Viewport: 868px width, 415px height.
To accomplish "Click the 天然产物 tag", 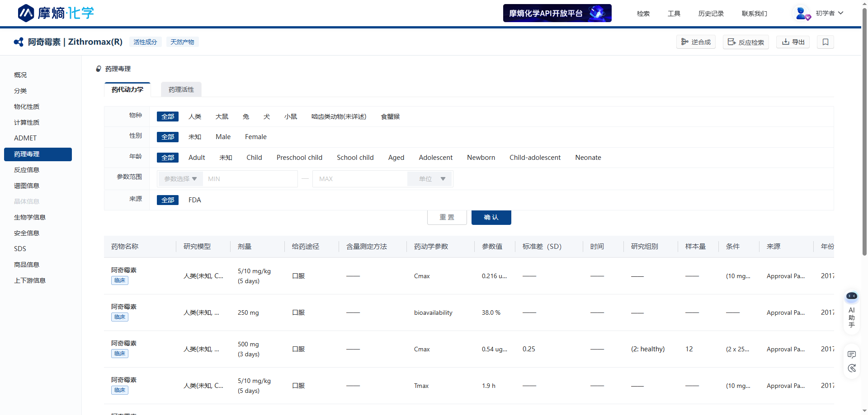I will coord(182,42).
